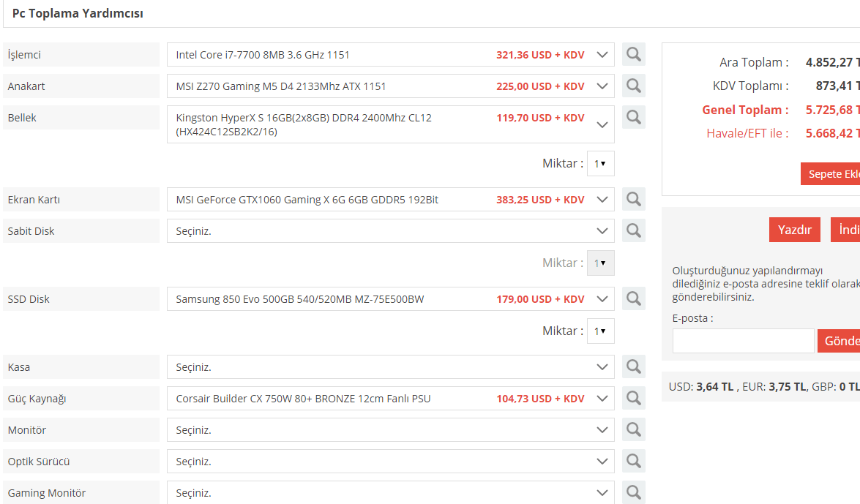This screenshot has width=860, height=504.
Task: Open the Optik Sürücü Seçiniz dropdown
Action: coord(391,462)
